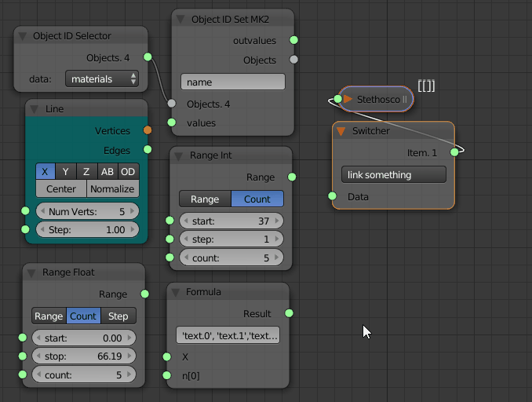Select the AB mode in Line node
The width and height of the screenshot is (532, 402).
coord(107,171)
